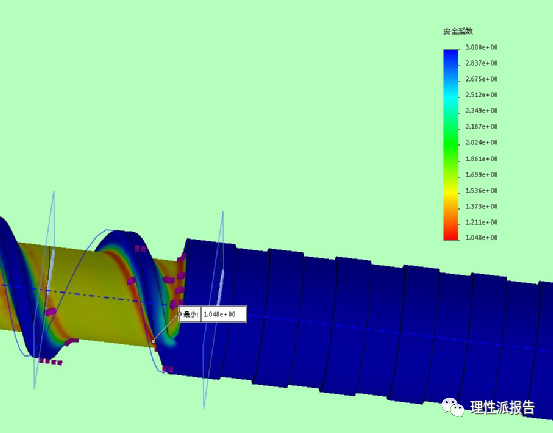Click the 1.048e+00 minimum value box
The height and width of the screenshot is (433, 553).
[223, 314]
